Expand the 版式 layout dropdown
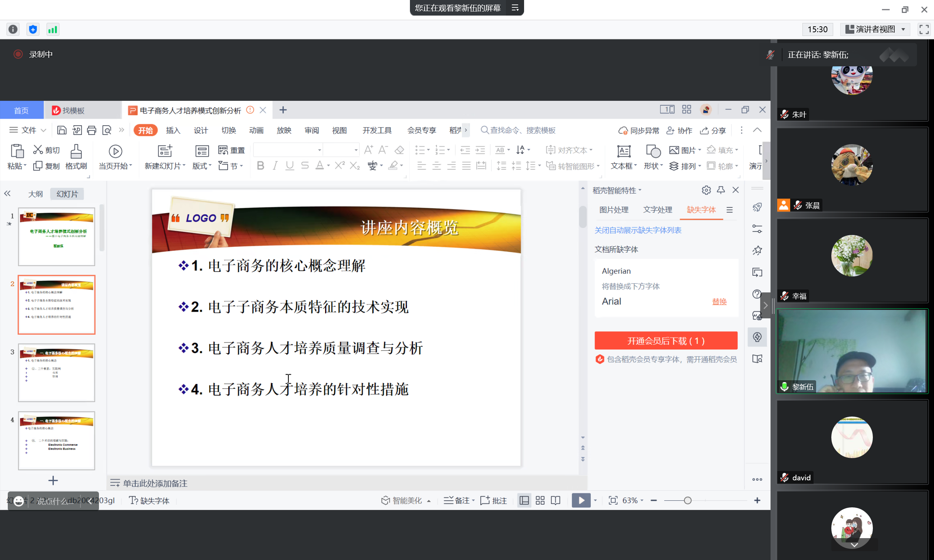Image resolution: width=934 pixels, height=560 pixels. click(x=202, y=166)
